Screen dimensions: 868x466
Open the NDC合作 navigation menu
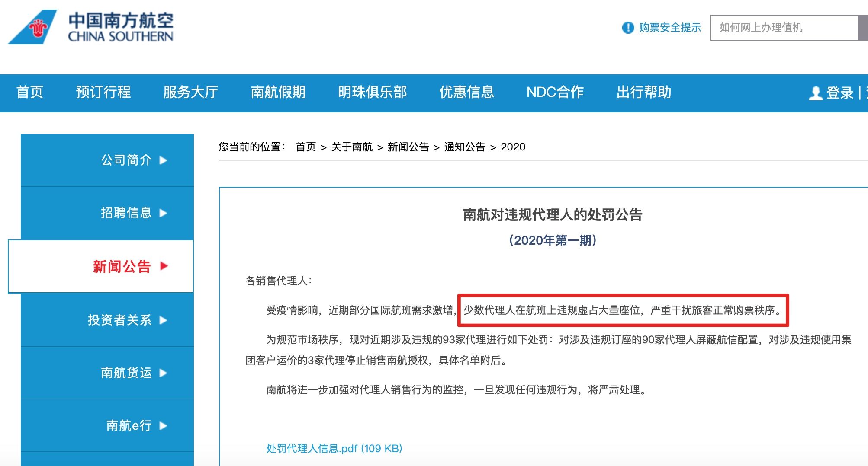pos(555,92)
